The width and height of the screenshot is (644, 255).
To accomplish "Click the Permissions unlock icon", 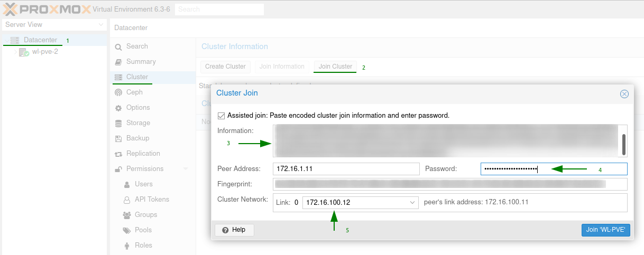I will click(x=118, y=169).
